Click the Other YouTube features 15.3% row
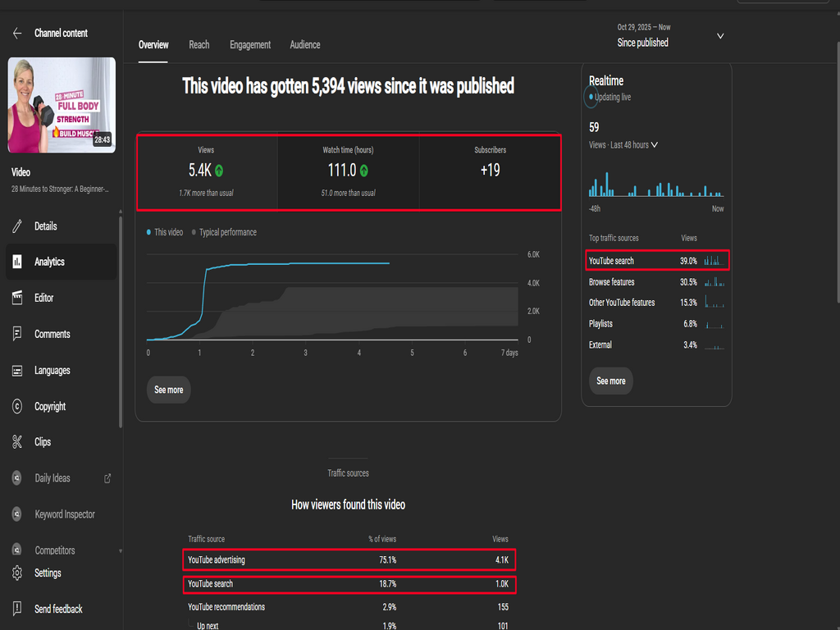This screenshot has width=840, height=630. [656, 303]
